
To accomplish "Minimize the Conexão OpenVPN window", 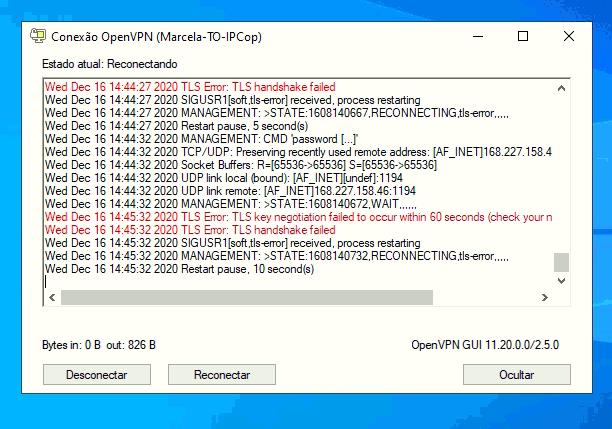I will (x=476, y=35).
